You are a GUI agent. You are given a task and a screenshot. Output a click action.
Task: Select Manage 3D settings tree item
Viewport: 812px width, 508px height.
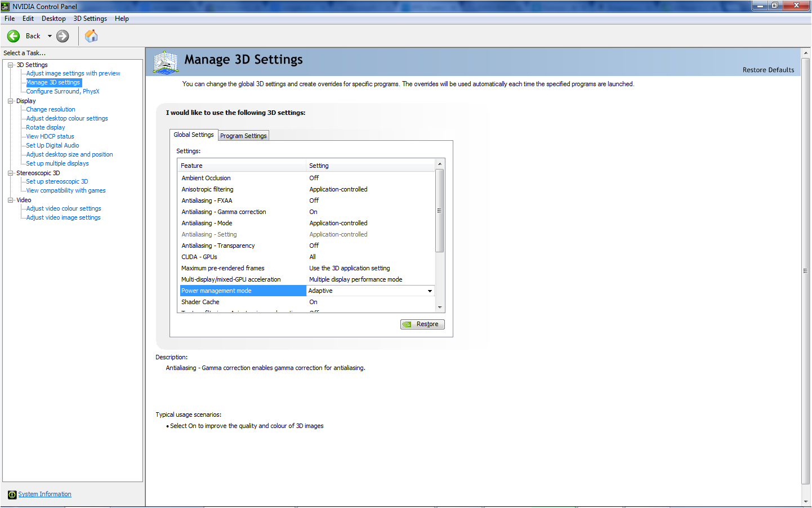(x=53, y=82)
